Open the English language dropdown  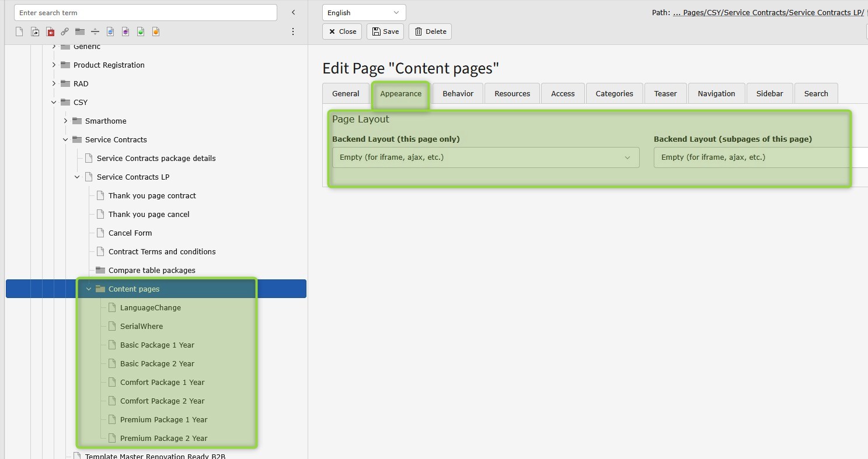click(x=364, y=12)
